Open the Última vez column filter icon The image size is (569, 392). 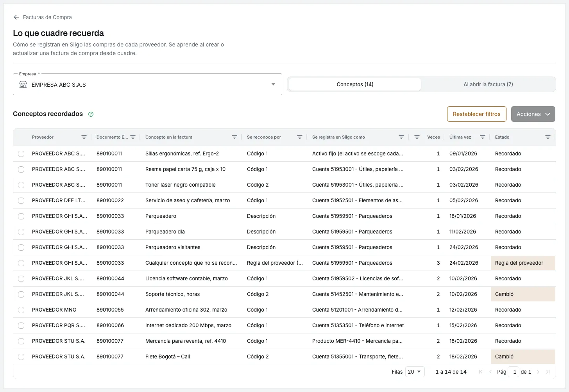click(x=483, y=137)
